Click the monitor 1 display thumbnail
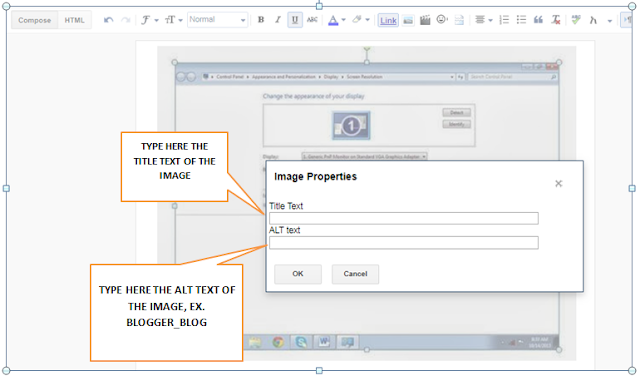The width and height of the screenshot is (640, 376). pos(351,125)
